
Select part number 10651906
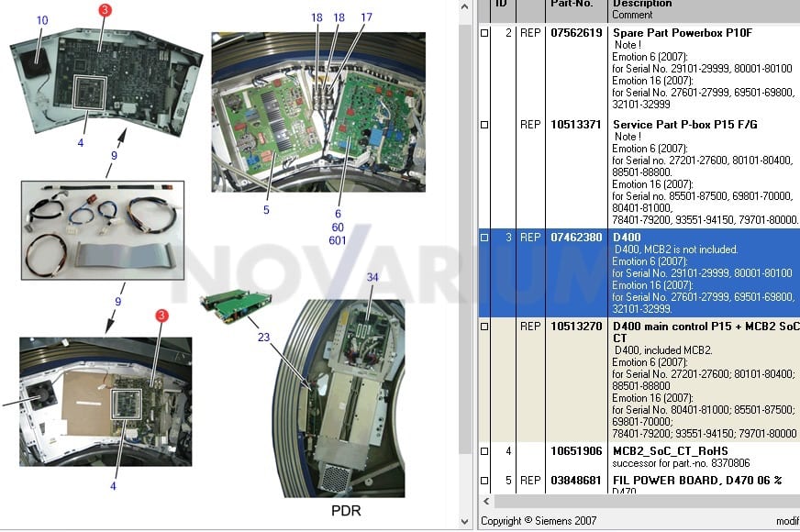tap(576, 451)
